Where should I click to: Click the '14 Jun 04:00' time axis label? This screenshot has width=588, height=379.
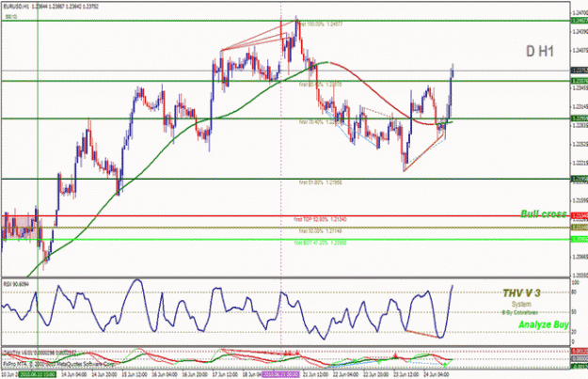pyautogui.click(x=74, y=374)
